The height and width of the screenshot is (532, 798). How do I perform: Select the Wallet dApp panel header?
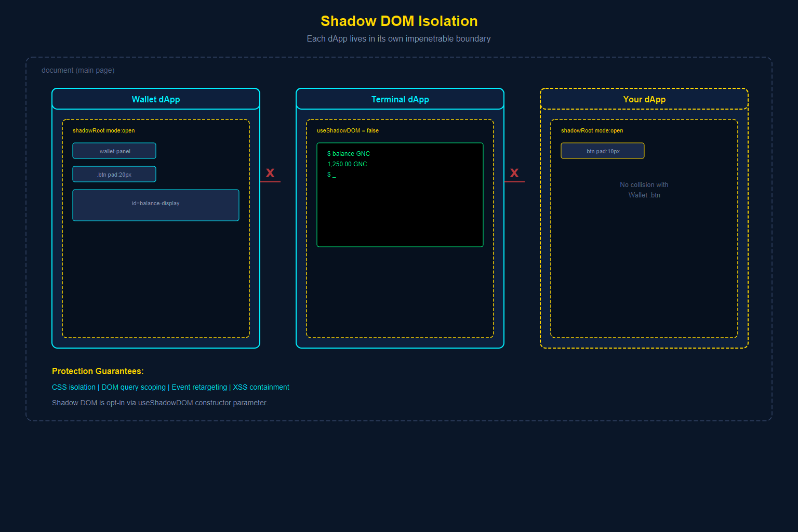[x=156, y=99]
